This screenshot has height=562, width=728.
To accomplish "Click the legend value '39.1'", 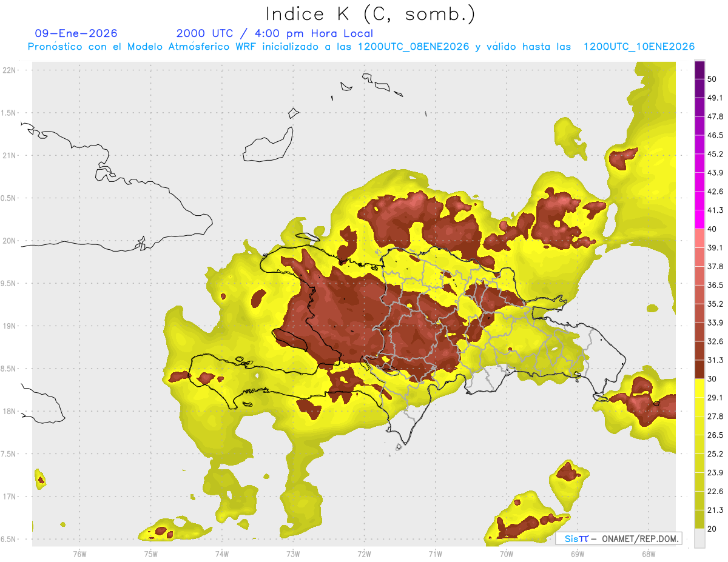I will (715, 248).
